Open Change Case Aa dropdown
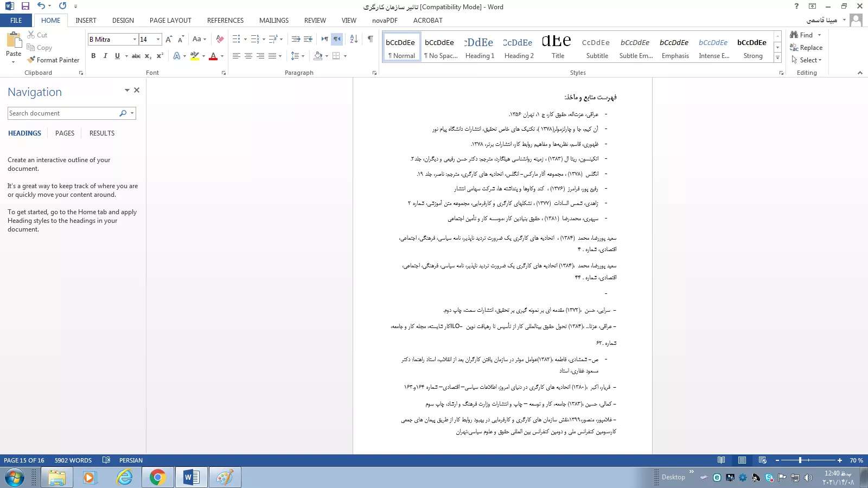The image size is (868, 488). click(199, 39)
